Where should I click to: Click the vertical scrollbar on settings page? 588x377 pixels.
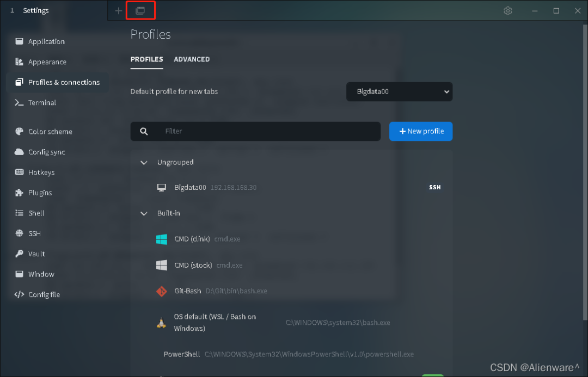pyautogui.click(x=585, y=172)
